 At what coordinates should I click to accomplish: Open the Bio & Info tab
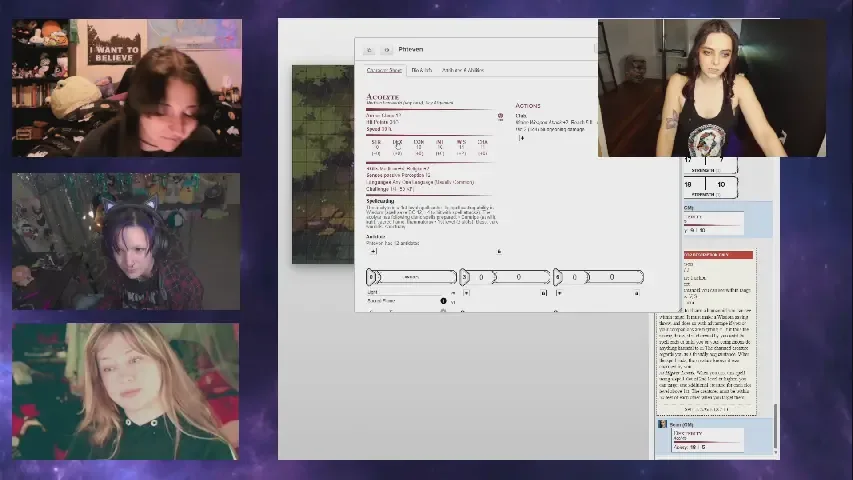pyautogui.click(x=421, y=70)
